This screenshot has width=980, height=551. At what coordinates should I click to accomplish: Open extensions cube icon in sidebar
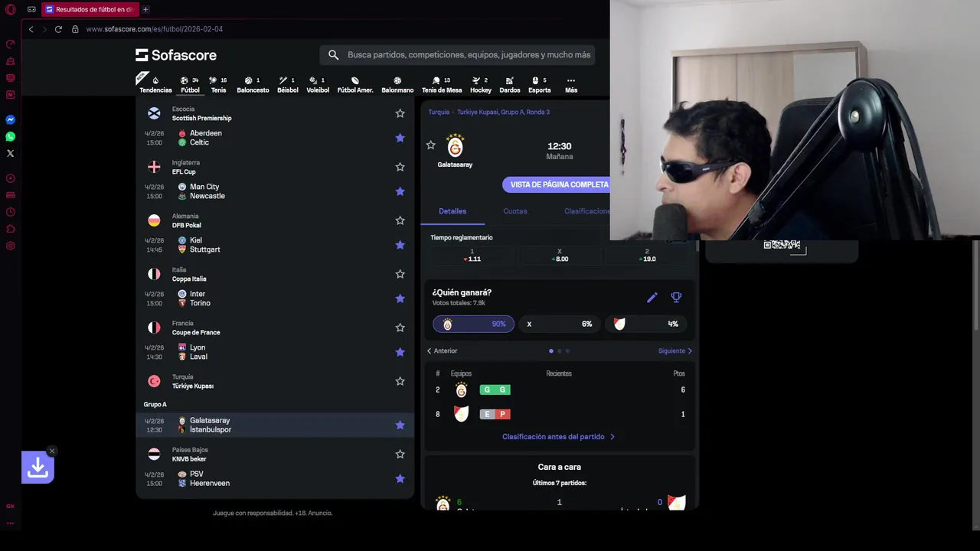coord(11,229)
